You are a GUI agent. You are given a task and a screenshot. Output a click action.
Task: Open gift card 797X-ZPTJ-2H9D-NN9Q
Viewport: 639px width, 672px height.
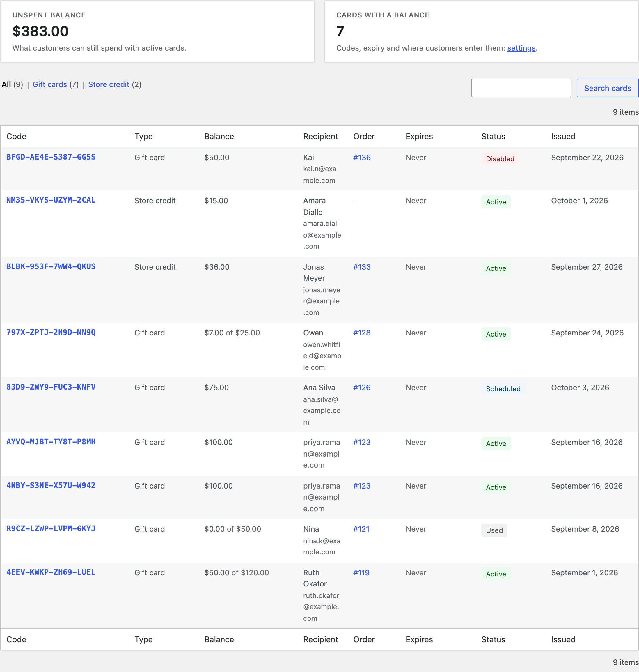(51, 332)
